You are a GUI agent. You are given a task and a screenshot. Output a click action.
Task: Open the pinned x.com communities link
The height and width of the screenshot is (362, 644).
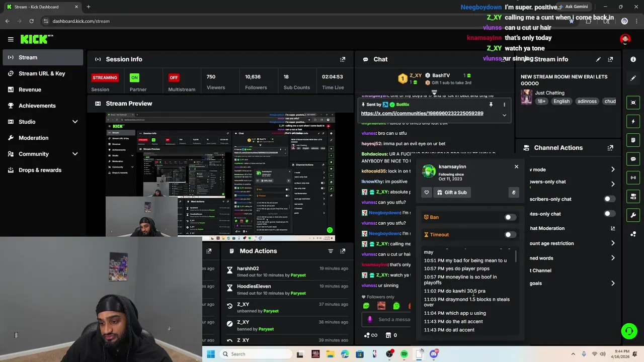click(x=422, y=113)
